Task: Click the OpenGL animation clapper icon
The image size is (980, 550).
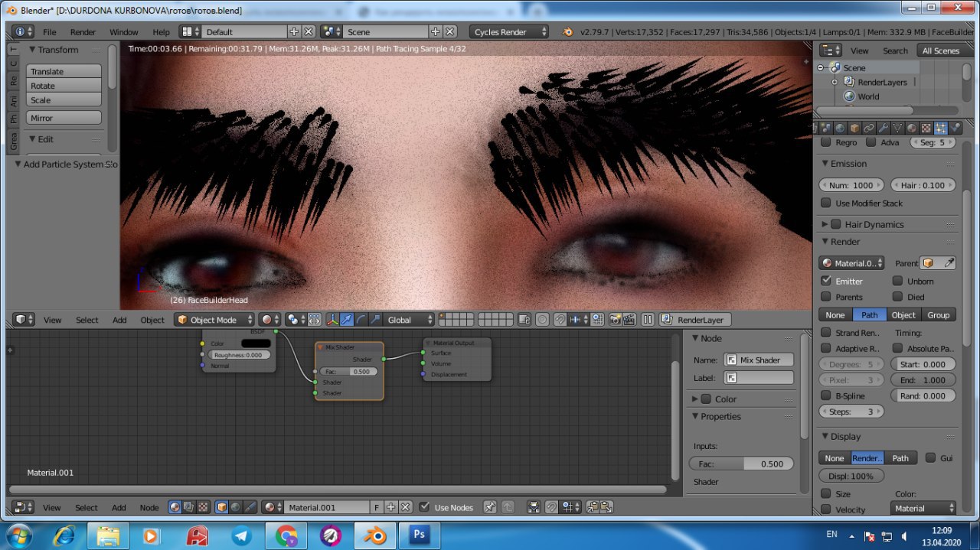Action: (x=629, y=320)
